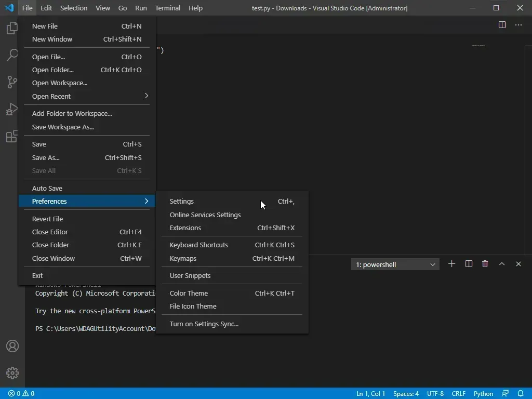Click Spaces: 4 indentation setting
This screenshot has height=399, width=532.
(x=406, y=394)
